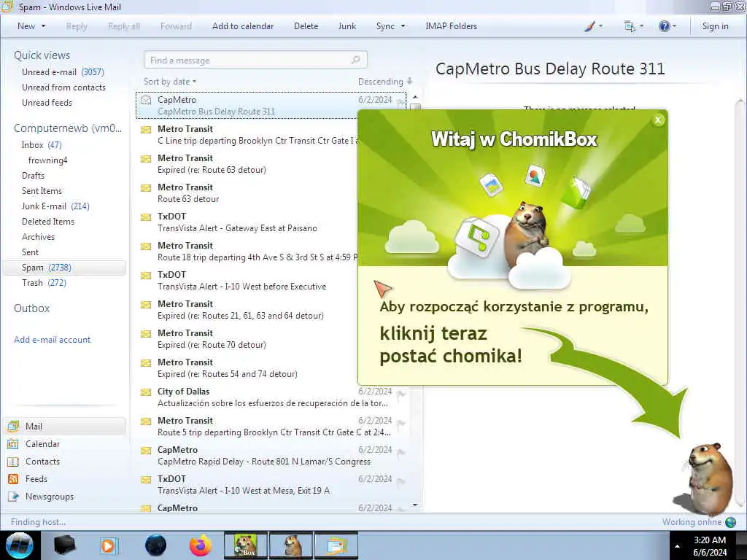Open the Deleted Items folder

pyautogui.click(x=48, y=222)
